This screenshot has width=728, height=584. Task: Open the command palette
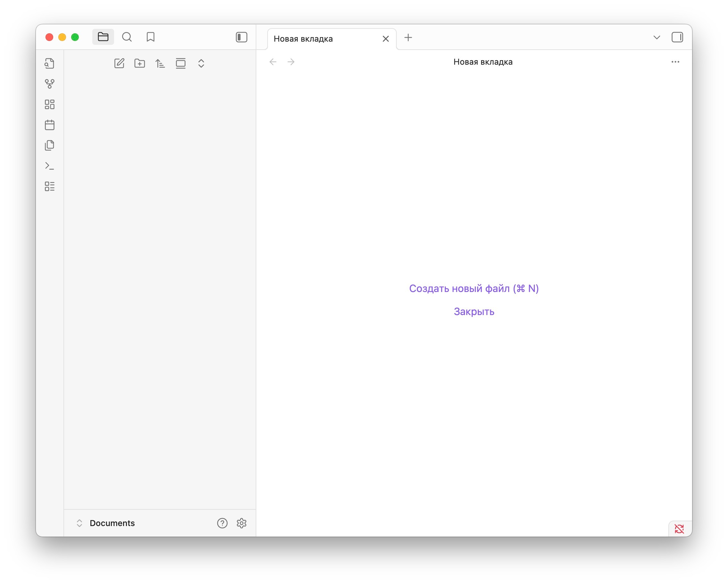click(50, 166)
